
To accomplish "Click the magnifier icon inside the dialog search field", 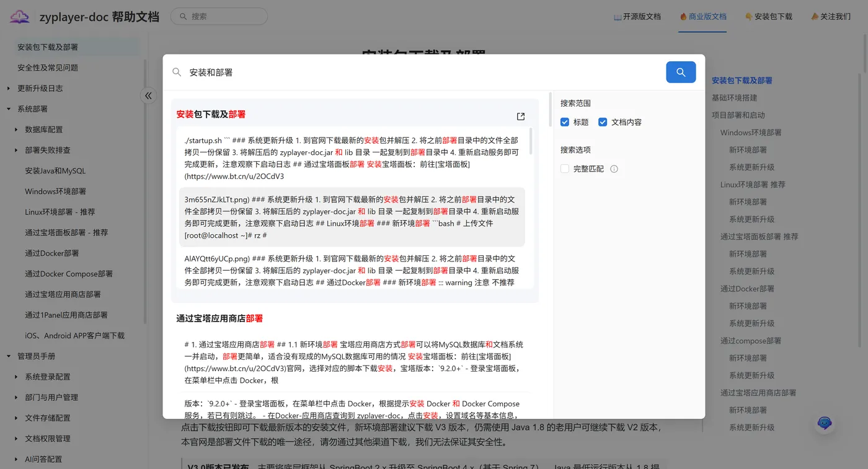I will (177, 72).
